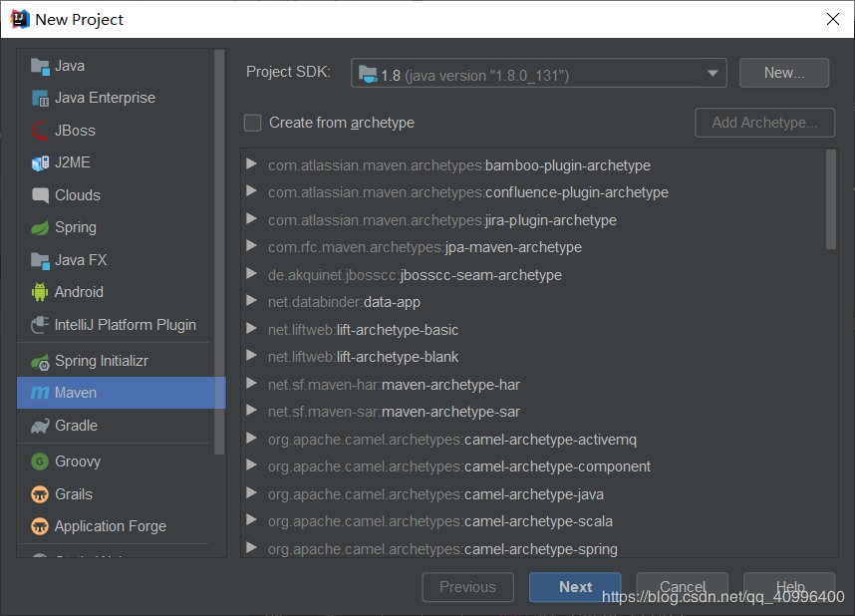Select J2ME project type
Viewport: 855px width, 616px height.
pyautogui.click(x=116, y=163)
